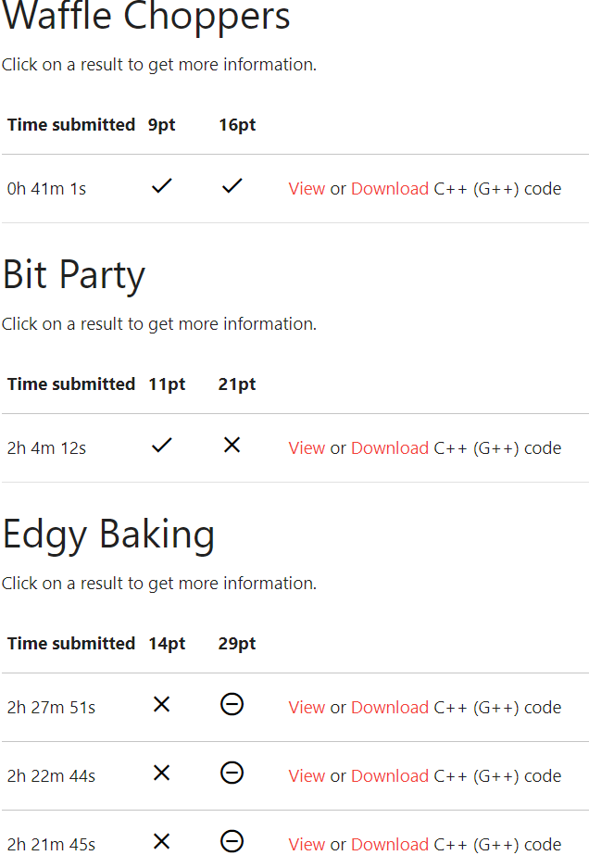Click the 29pt skipped icon for 2h 27m 51s
Image resolution: width=589 pixels, height=868 pixels.
pyautogui.click(x=232, y=705)
